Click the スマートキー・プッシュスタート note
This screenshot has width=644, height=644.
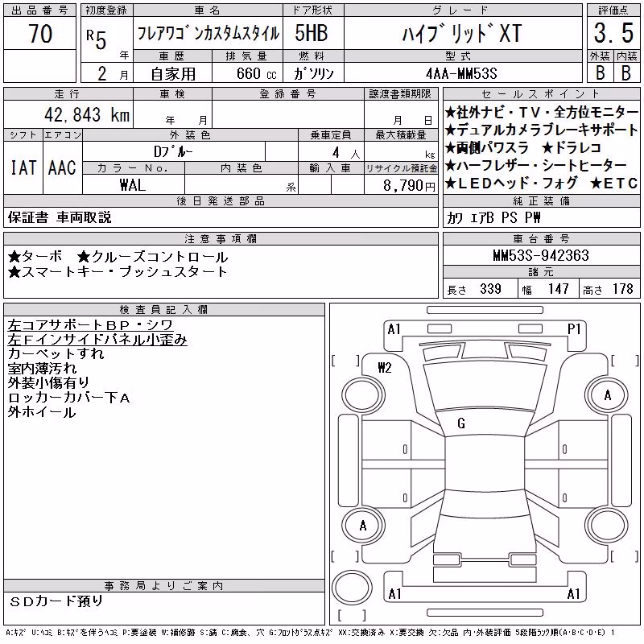[x=118, y=271]
